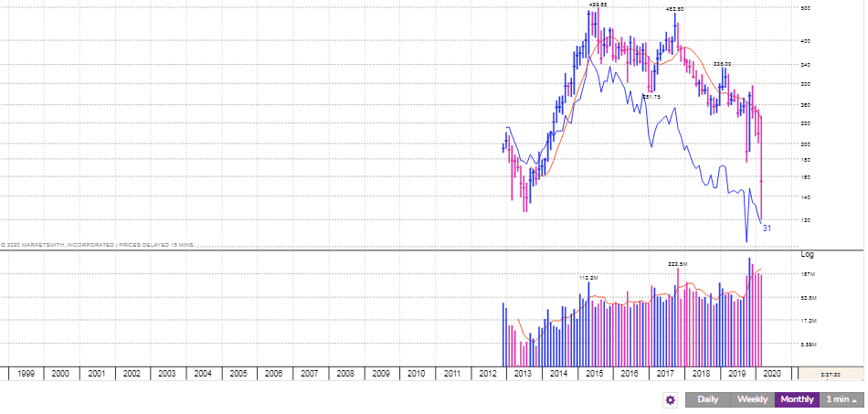Image resolution: width=868 pixels, height=414 pixels.
Task: Click the 338.00 high price label
Action: (x=722, y=64)
